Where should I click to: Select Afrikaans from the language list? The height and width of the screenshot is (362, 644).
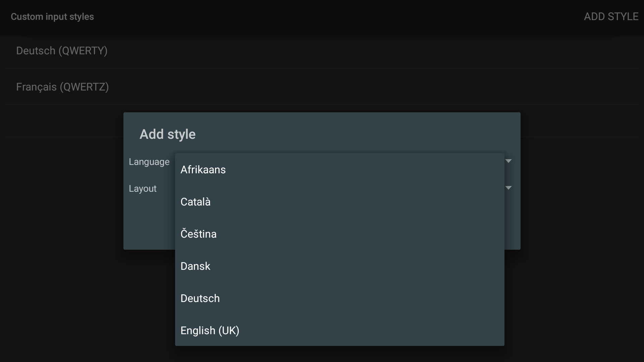point(203,170)
